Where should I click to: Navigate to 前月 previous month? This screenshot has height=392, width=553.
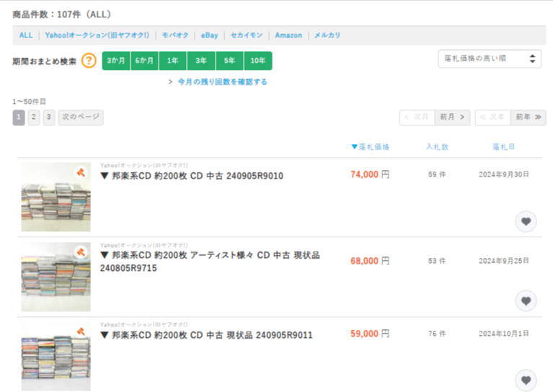point(454,117)
